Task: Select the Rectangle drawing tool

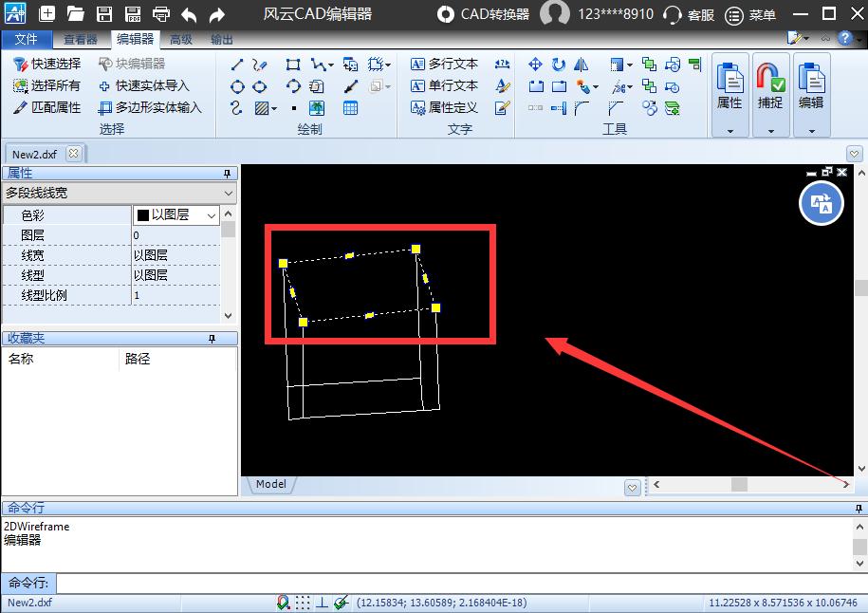Action: (x=292, y=65)
